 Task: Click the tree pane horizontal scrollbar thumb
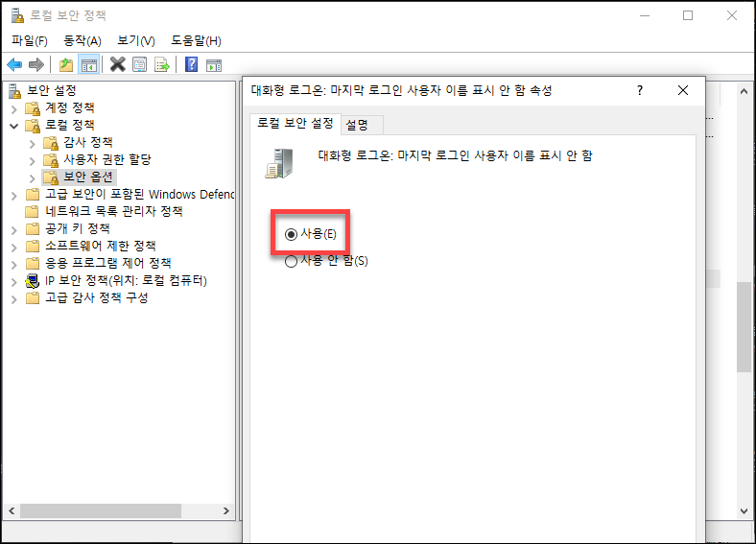(x=101, y=510)
